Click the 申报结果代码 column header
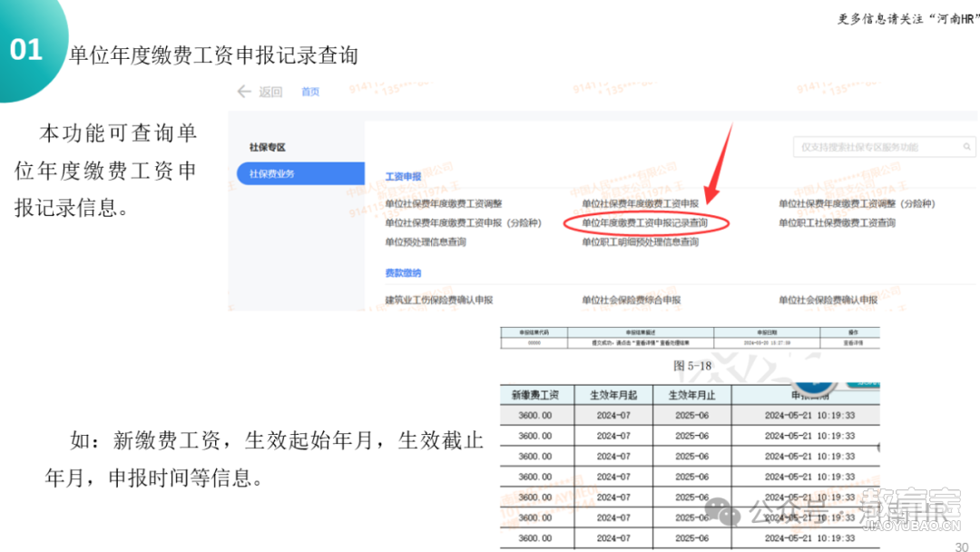 (534, 332)
